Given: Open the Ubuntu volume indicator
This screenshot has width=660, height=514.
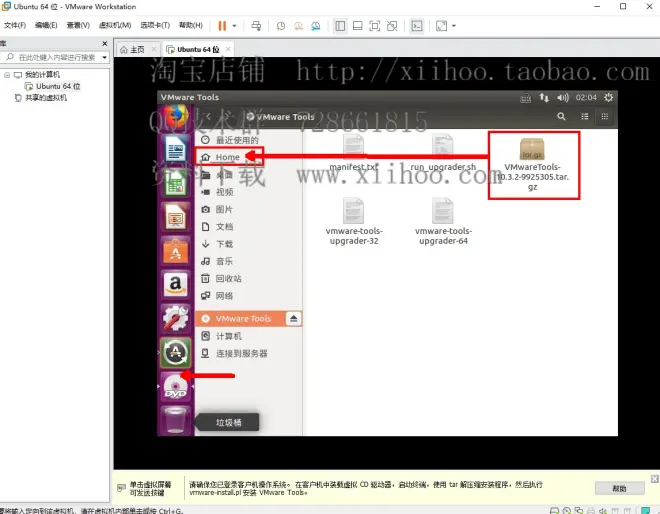Looking at the screenshot, I should coord(562,98).
